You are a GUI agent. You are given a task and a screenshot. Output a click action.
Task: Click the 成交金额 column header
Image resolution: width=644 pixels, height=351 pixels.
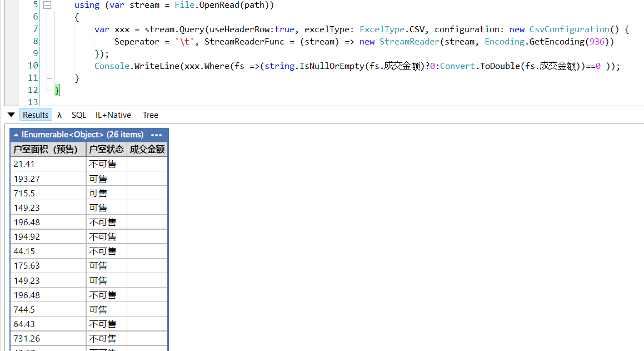pyautogui.click(x=147, y=149)
